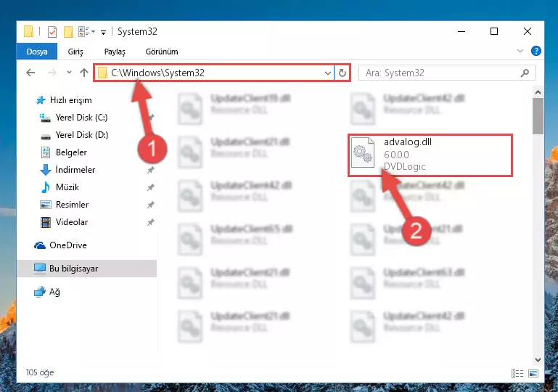Minimize the System32 window
558x392 pixels.
click(461, 31)
